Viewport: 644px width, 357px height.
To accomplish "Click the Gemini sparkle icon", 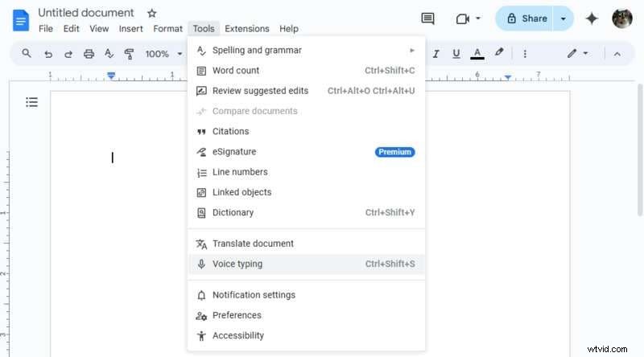I will pyautogui.click(x=592, y=18).
